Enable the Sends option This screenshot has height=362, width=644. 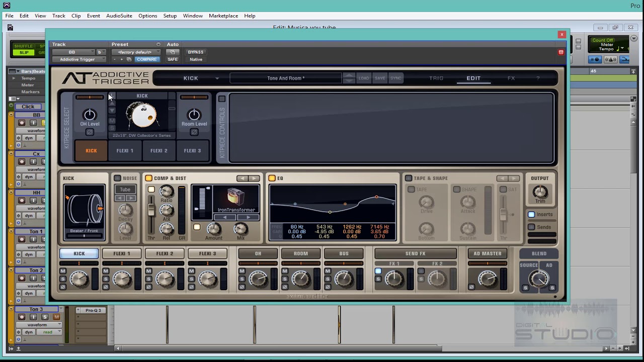[x=531, y=227]
